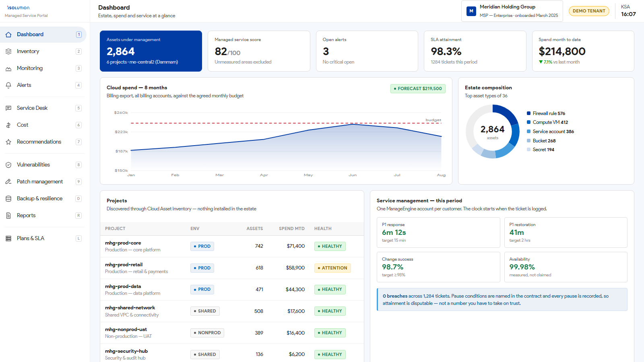
Task: Click the Change success 98.7% tile
Action: (438, 267)
